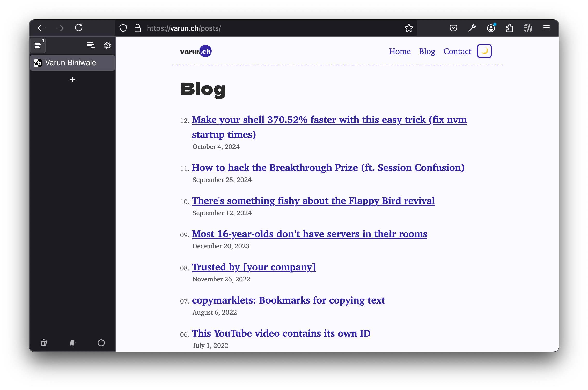Open the bookmarks panel icon in sidebar
This screenshot has height=390, width=588.
click(x=72, y=343)
